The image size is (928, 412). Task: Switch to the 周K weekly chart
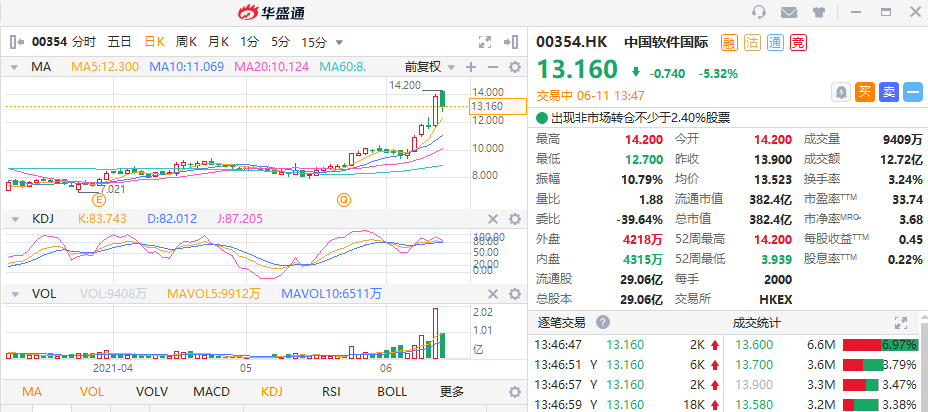click(186, 42)
